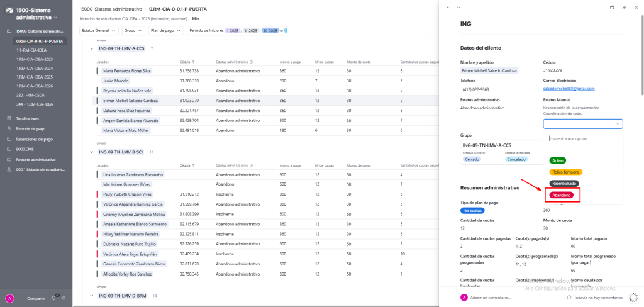Collapse group ING-09-TN-LMV-A-CCS
Image resolution: width=644 pixels, height=307 pixels.
click(x=91, y=48)
